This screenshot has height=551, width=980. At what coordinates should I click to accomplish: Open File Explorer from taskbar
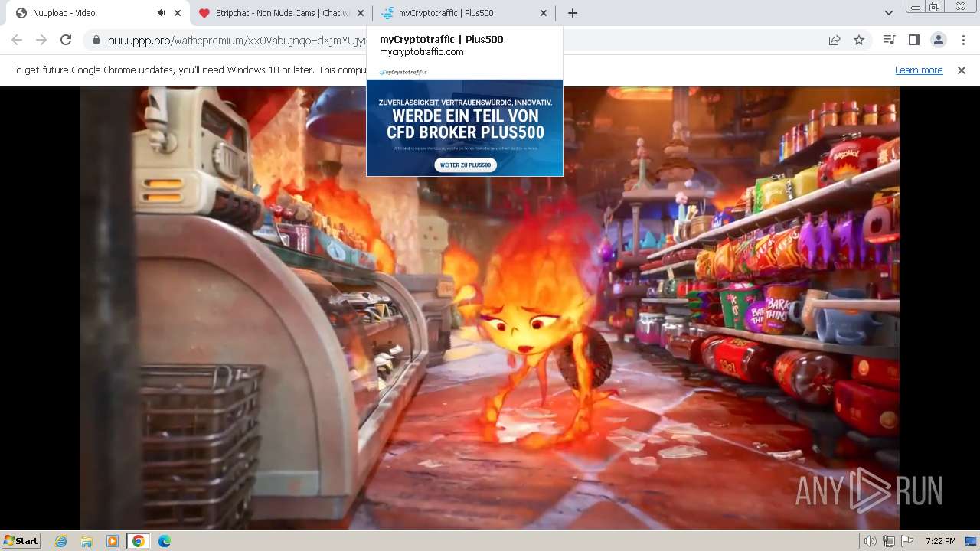(x=87, y=541)
